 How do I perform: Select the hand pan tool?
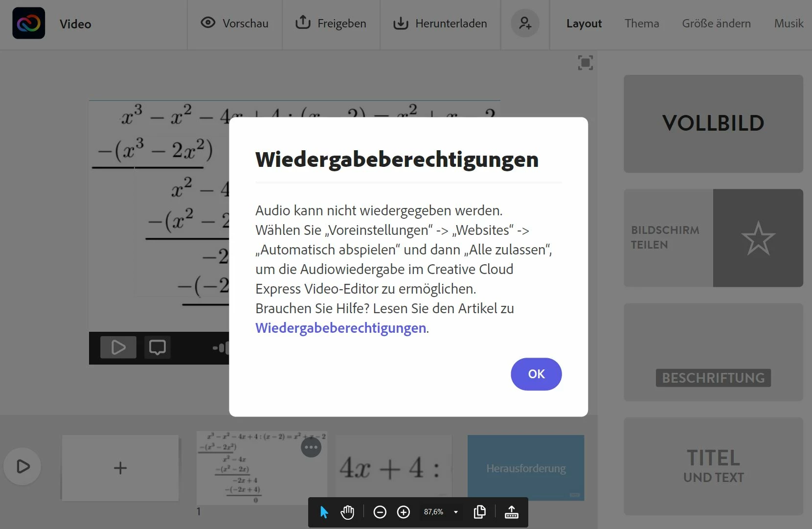tap(347, 512)
